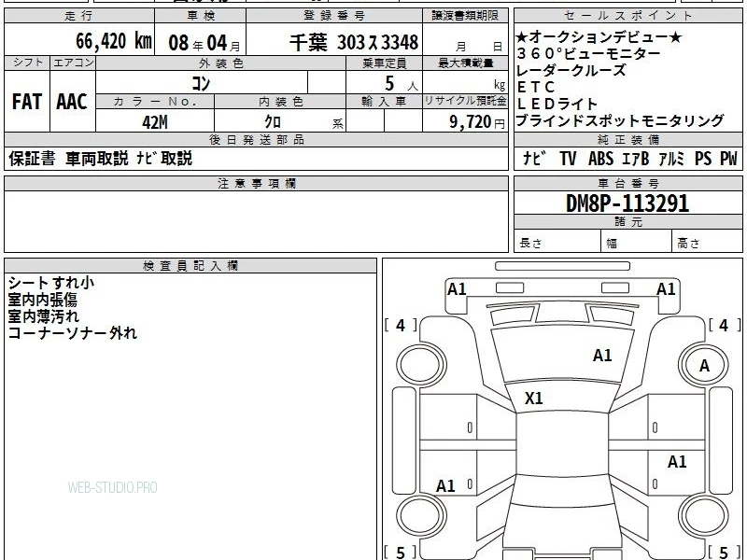Click the 内装色 header
This screenshot has height=560, width=747.
tap(280, 102)
